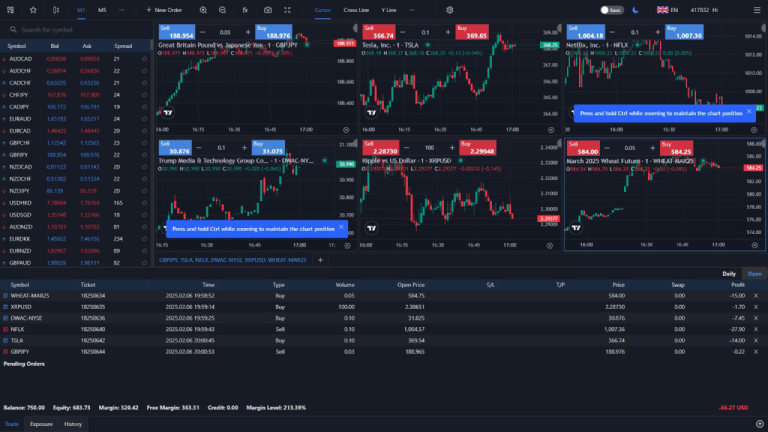Sort symbols by Spread column header

[123, 46]
